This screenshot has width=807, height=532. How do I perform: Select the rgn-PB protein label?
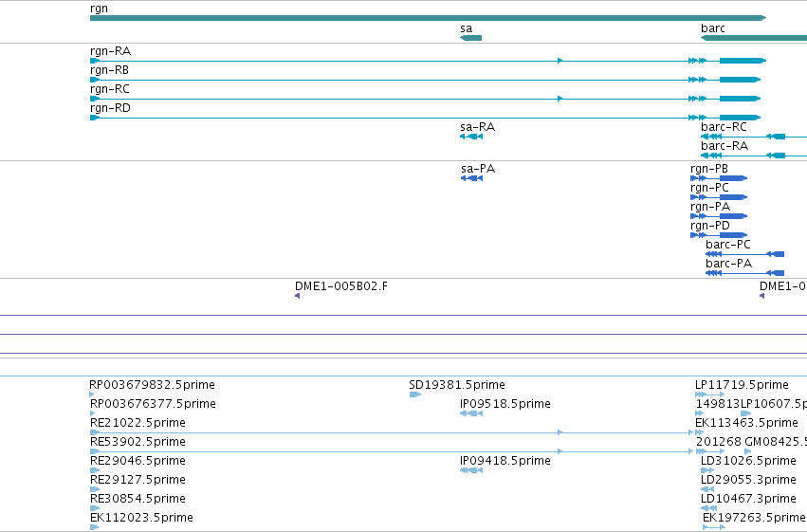click(709, 168)
